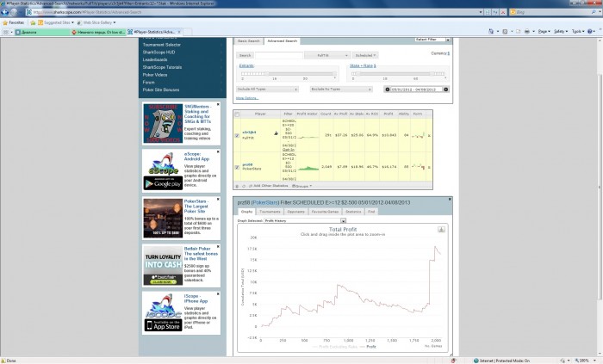Open the IE Safety menu dropdown

[x=561, y=32]
